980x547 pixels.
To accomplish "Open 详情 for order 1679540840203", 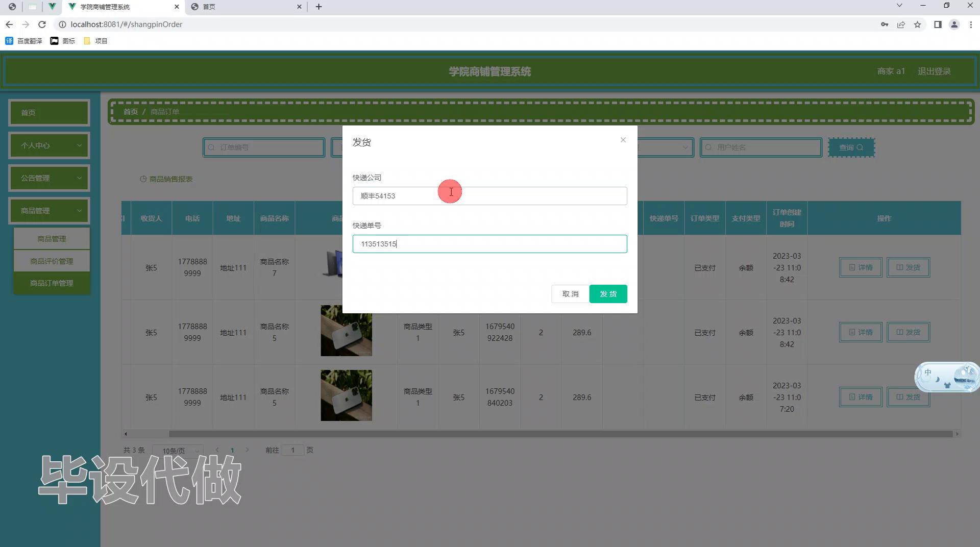I will pos(861,397).
